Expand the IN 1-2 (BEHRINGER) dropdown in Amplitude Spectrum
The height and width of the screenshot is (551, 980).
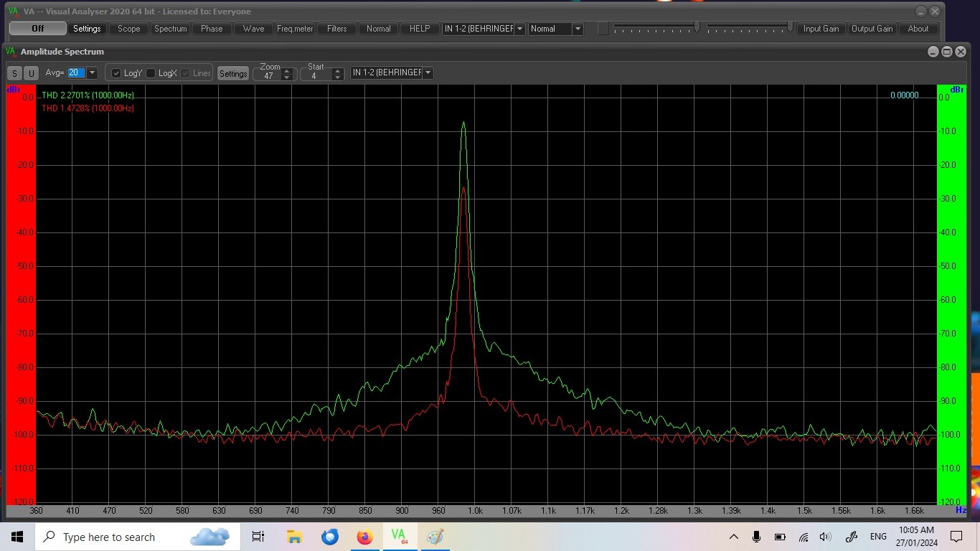428,72
